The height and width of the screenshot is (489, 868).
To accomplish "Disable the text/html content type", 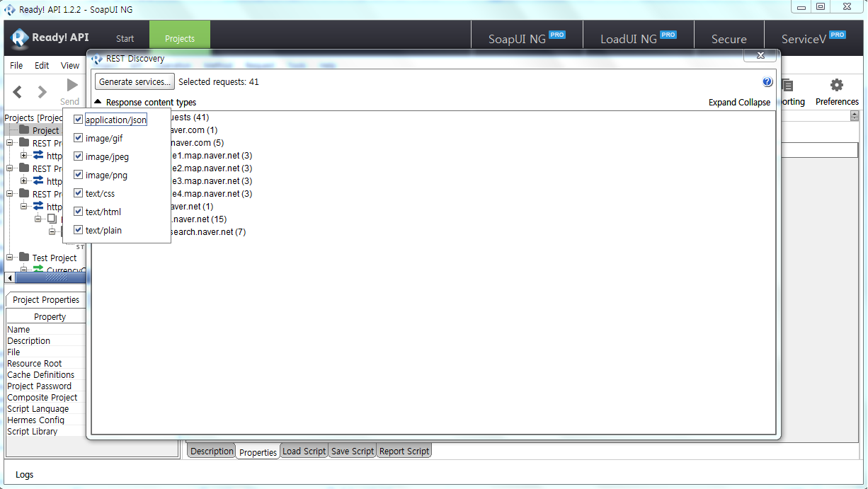I will click(x=79, y=212).
